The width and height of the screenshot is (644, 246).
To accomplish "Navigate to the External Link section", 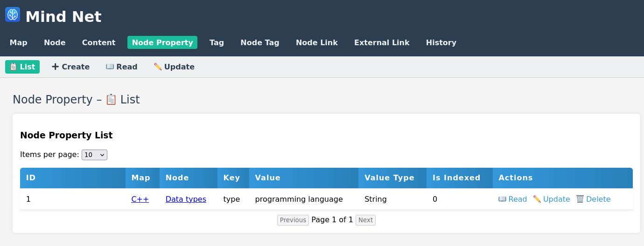I will pyautogui.click(x=382, y=42).
